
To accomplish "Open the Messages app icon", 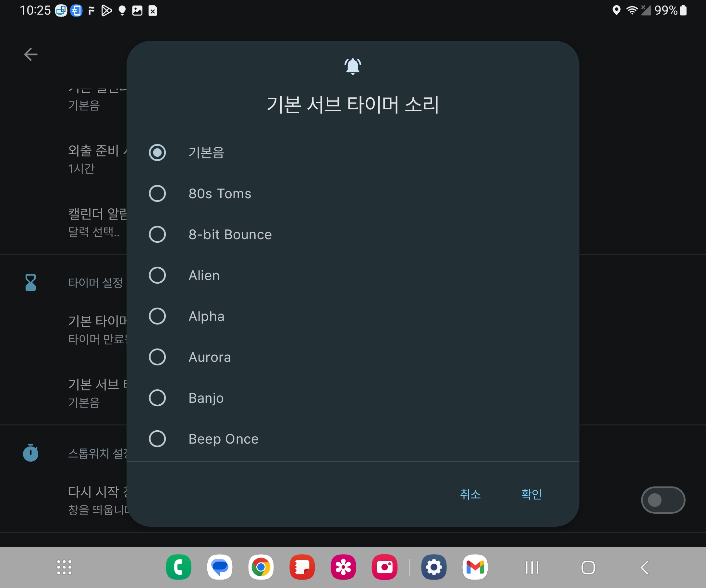I will 220,567.
